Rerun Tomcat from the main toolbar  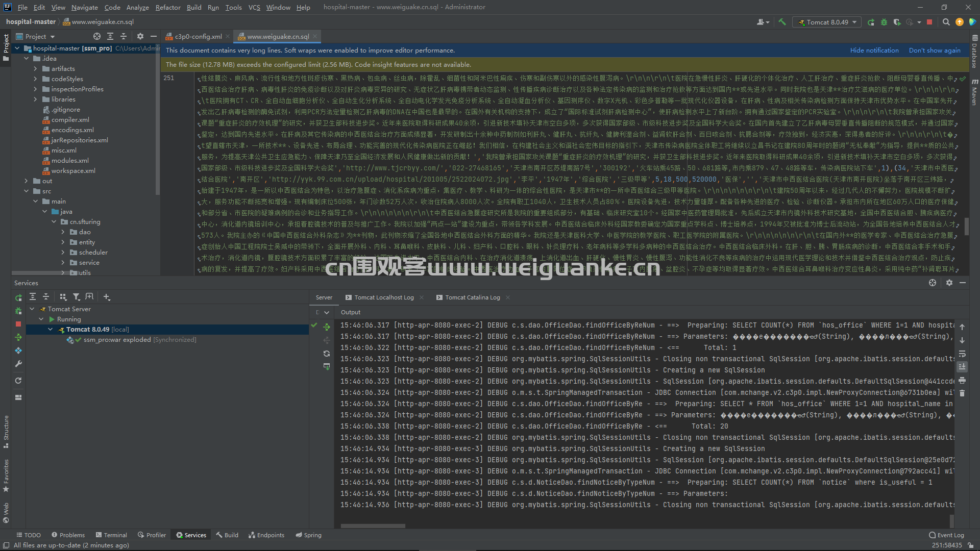(871, 22)
